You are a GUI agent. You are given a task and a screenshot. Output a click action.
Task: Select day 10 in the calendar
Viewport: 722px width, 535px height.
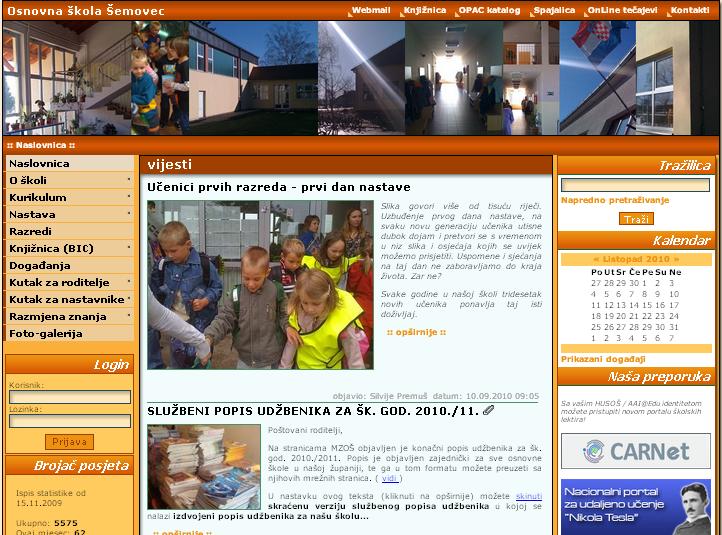[x=674, y=294]
